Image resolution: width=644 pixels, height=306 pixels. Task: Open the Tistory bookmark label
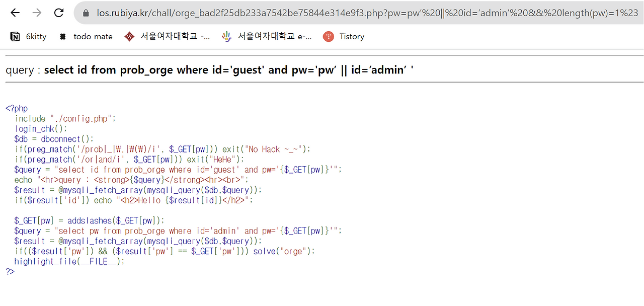[352, 36]
